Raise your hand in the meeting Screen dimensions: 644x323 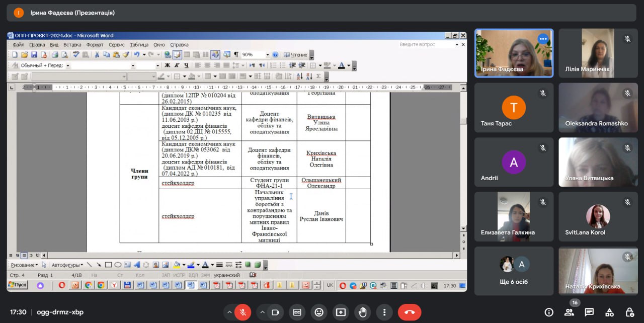362,312
